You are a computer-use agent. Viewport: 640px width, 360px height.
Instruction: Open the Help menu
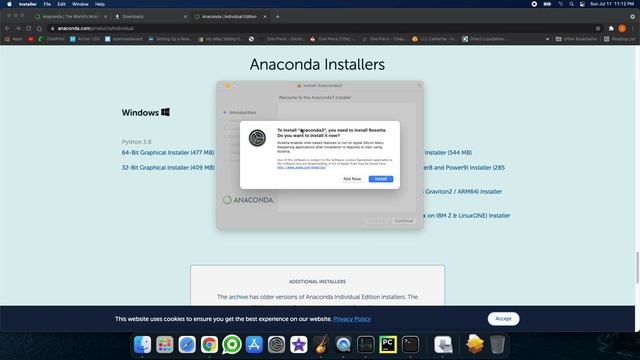pyautogui.click(x=100, y=4)
